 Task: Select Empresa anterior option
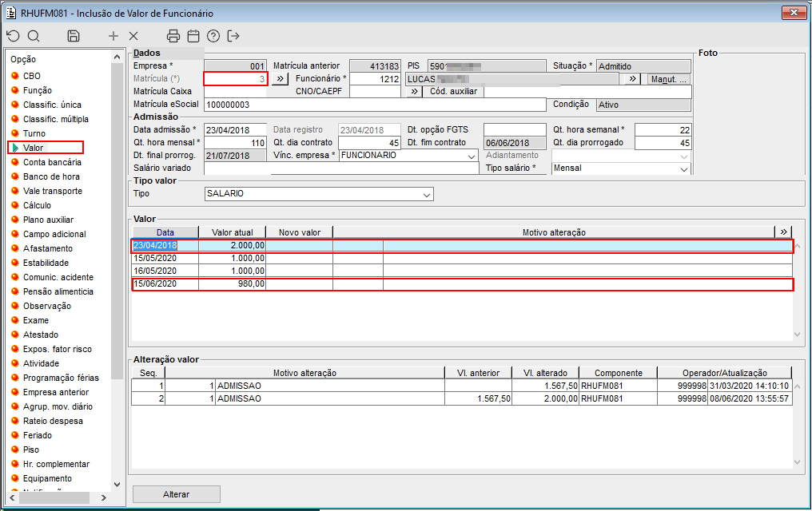coord(56,392)
